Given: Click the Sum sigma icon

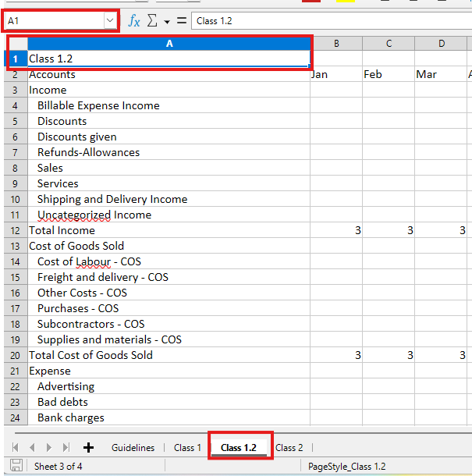Looking at the screenshot, I should pyautogui.click(x=152, y=21).
